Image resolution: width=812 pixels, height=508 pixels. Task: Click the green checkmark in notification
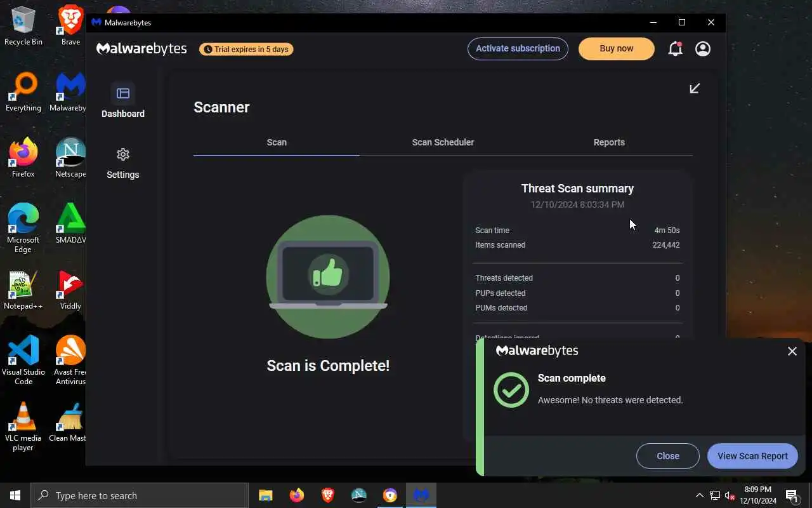point(511,389)
